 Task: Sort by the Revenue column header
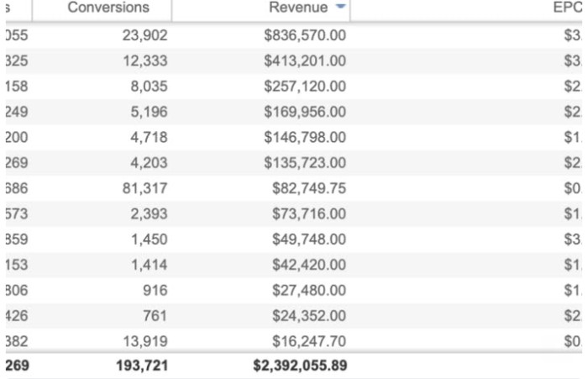point(298,8)
